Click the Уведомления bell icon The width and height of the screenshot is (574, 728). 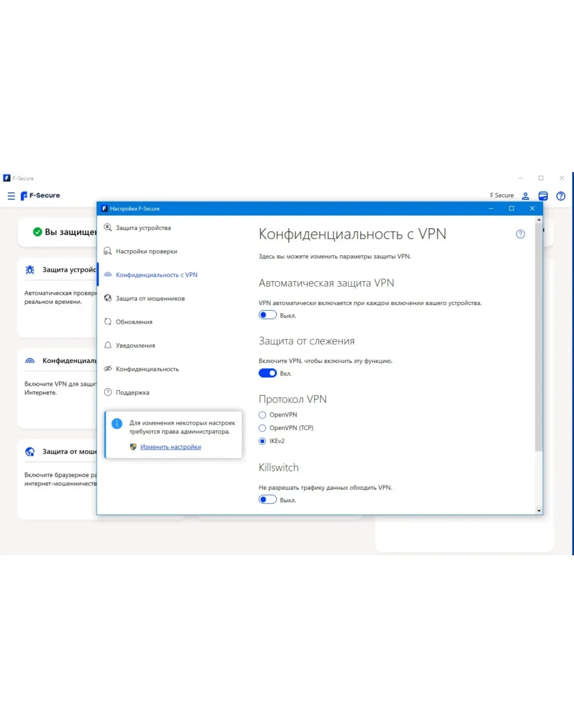click(108, 345)
